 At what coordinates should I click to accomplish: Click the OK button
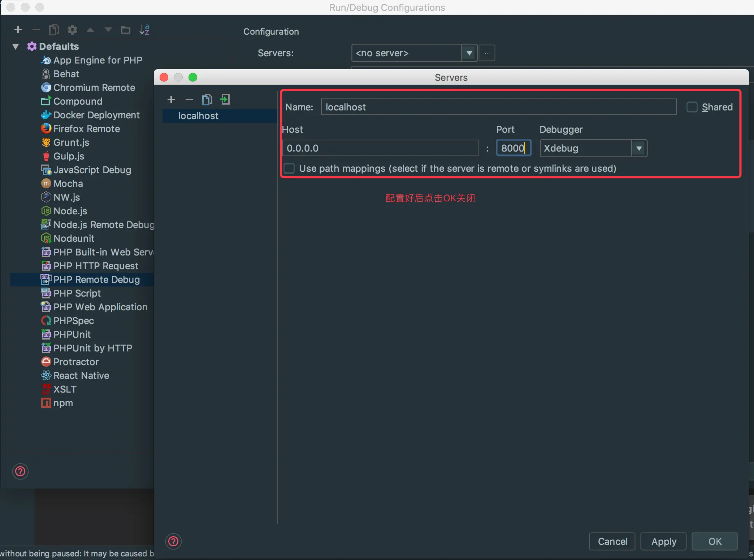pyautogui.click(x=714, y=541)
